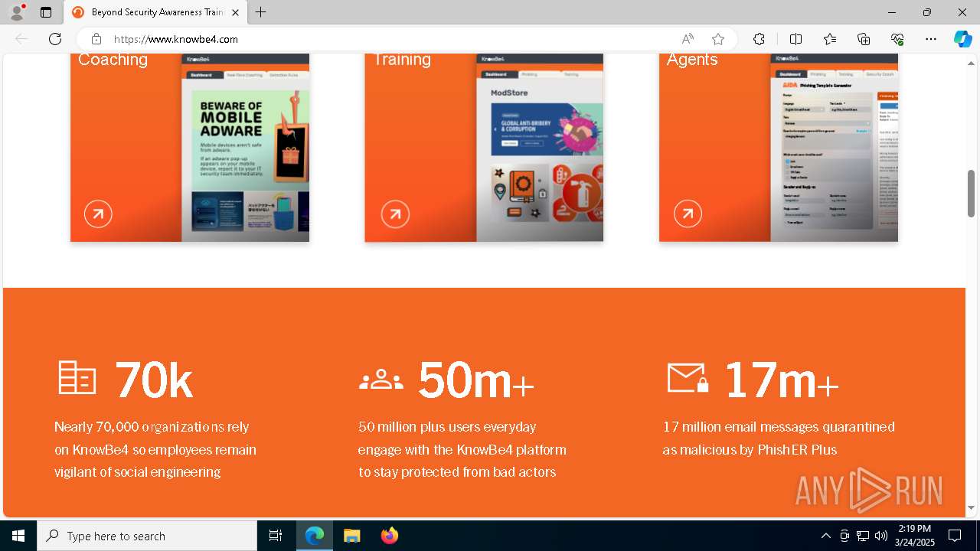Open Collections in Edge toolbar

(x=864, y=39)
